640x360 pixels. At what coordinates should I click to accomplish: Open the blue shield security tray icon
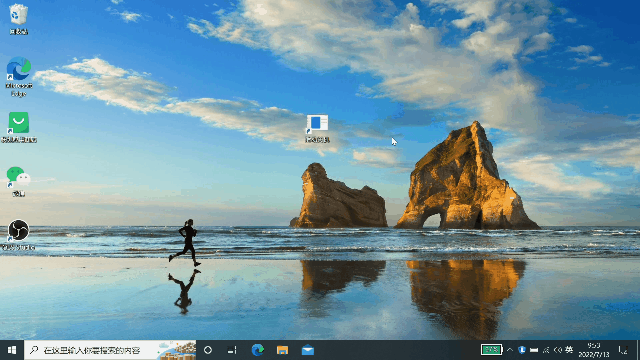(x=522, y=350)
